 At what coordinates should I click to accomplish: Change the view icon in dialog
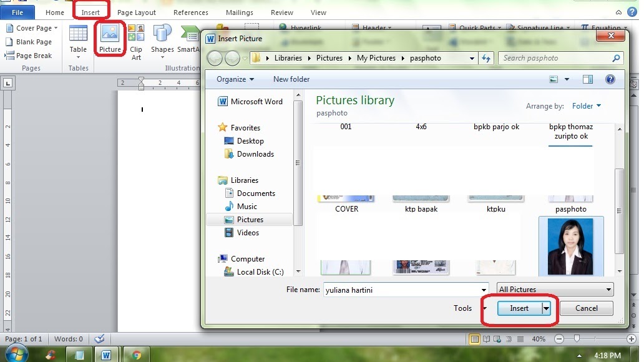tap(554, 79)
